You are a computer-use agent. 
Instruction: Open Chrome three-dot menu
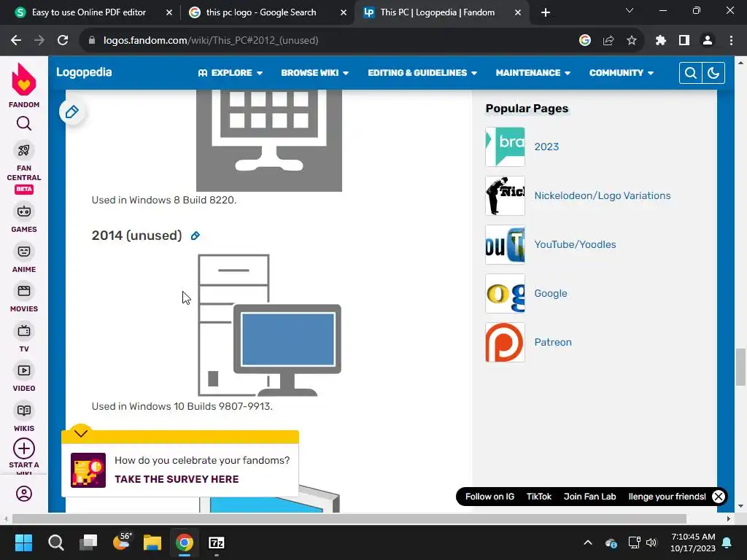tap(731, 41)
